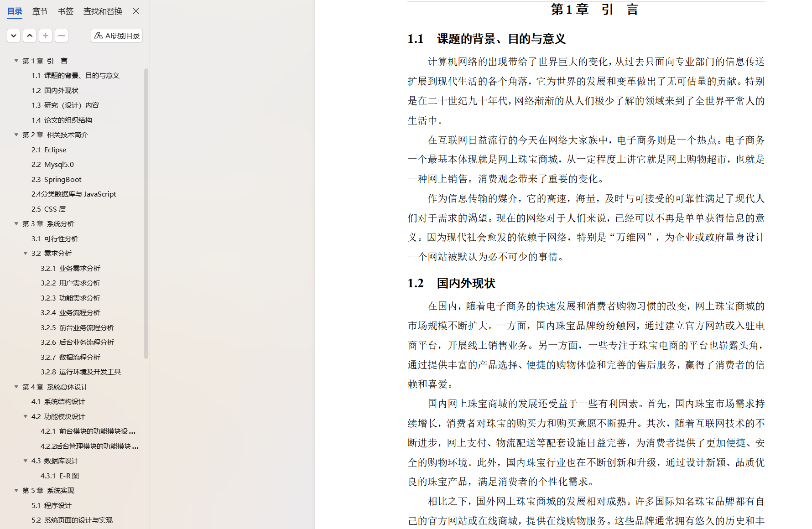Viewport: 812px width, 529px height.
Task: Collapse the 4.3 数据库设计 node
Action: [26, 461]
